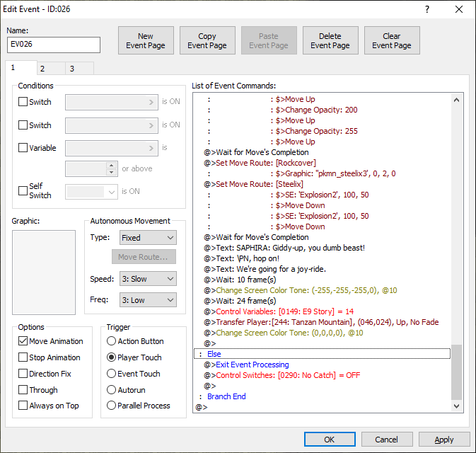Choose Action Button trigger option
Screen dimensions: 476x453
[112, 341]
